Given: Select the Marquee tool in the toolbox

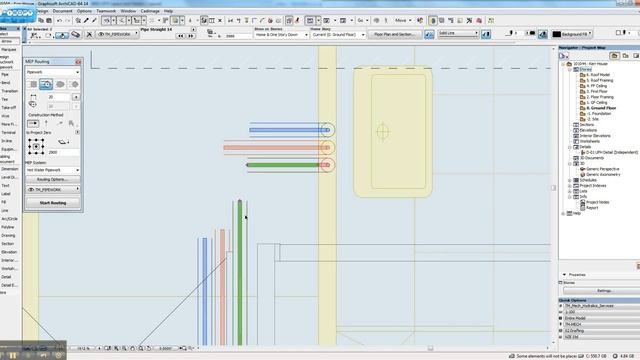Looking at the screenshot, I should click(9, 49).
